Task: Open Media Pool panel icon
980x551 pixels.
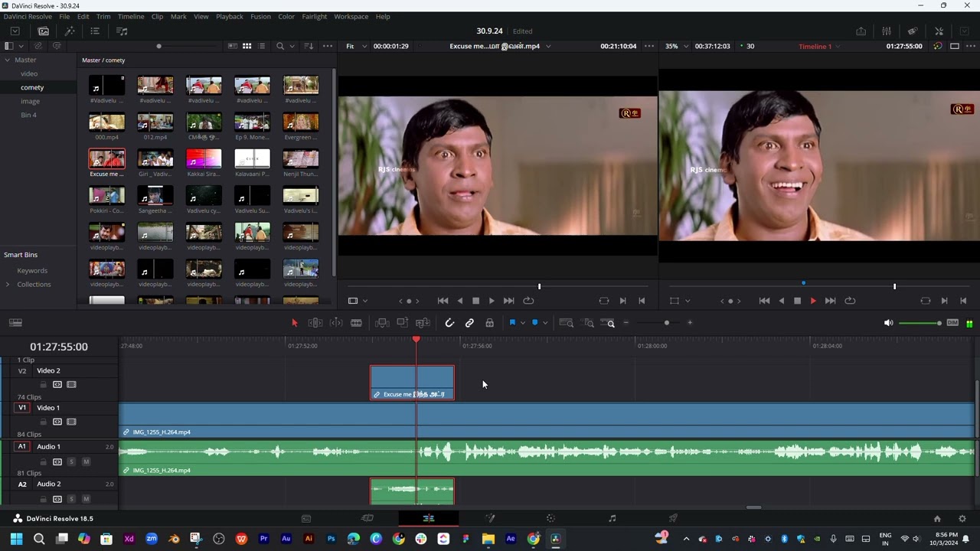Action: pos(44,31)
